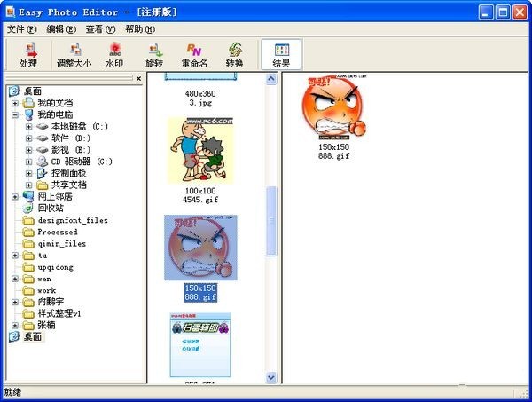Image resolution: width=532 pixels, height=402 pixels.
Task: Minimize the Easy Photo Editor window
Action: [486, 12]
